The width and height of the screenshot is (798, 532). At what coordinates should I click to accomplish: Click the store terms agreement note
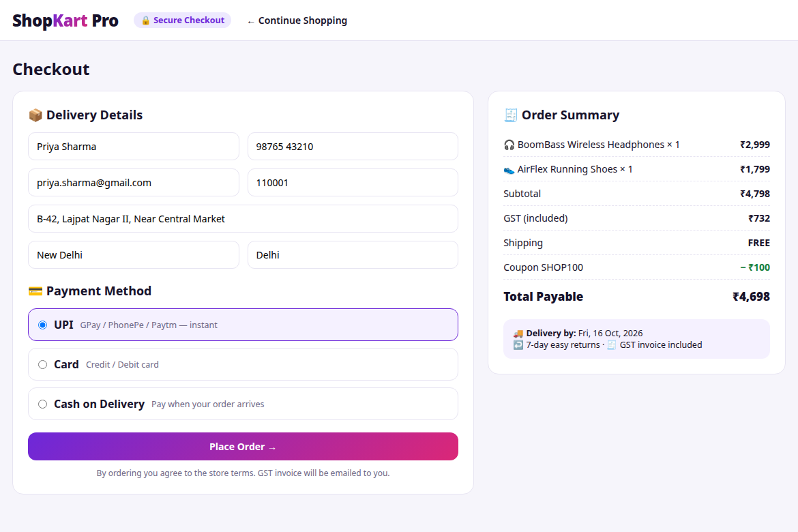[243, 473]
